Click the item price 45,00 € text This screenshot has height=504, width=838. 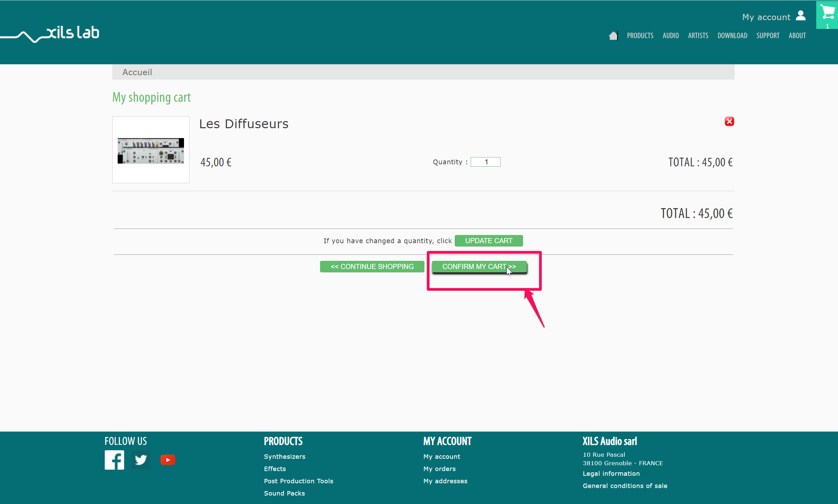coord(216,162)
